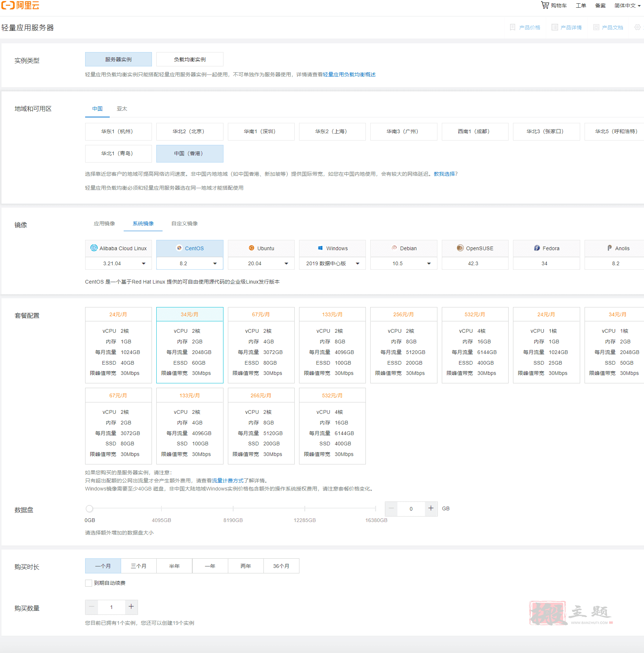
Task: Switch to 亚太 region tab
Action: pos(122,109)
